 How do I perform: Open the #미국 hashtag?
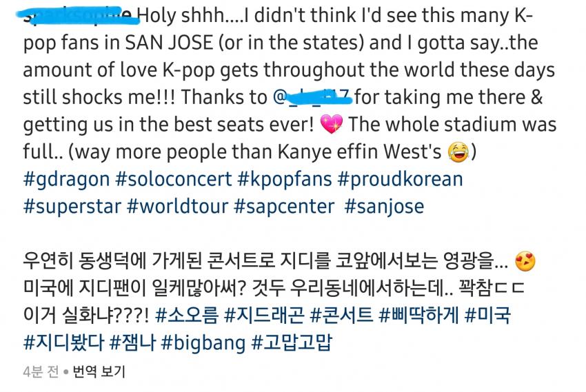coord(487,315)
